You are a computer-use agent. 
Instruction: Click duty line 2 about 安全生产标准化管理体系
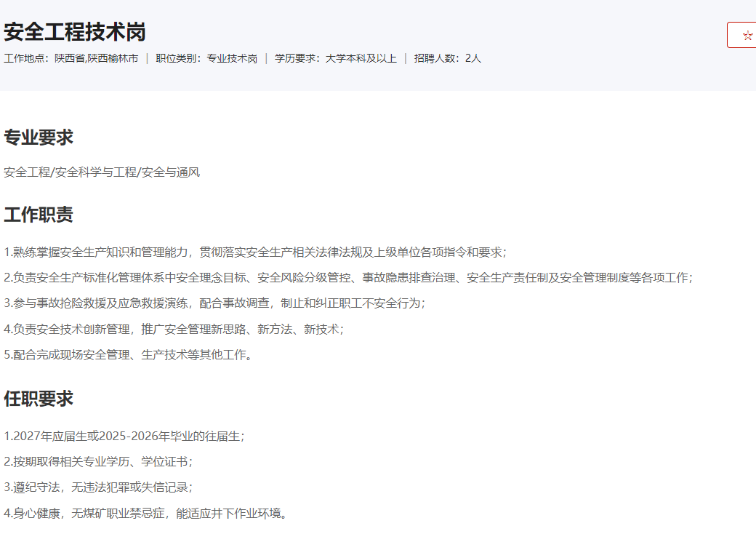point(348,278)
